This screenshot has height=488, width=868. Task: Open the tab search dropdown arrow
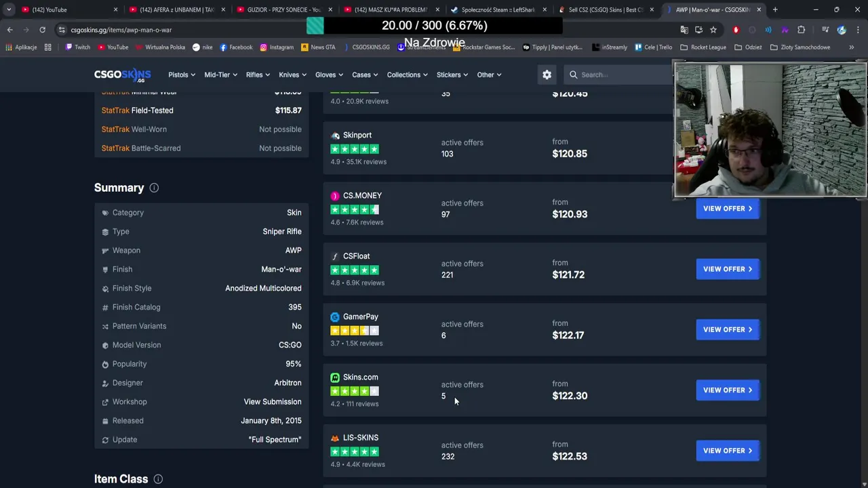[x=8, y=9]
